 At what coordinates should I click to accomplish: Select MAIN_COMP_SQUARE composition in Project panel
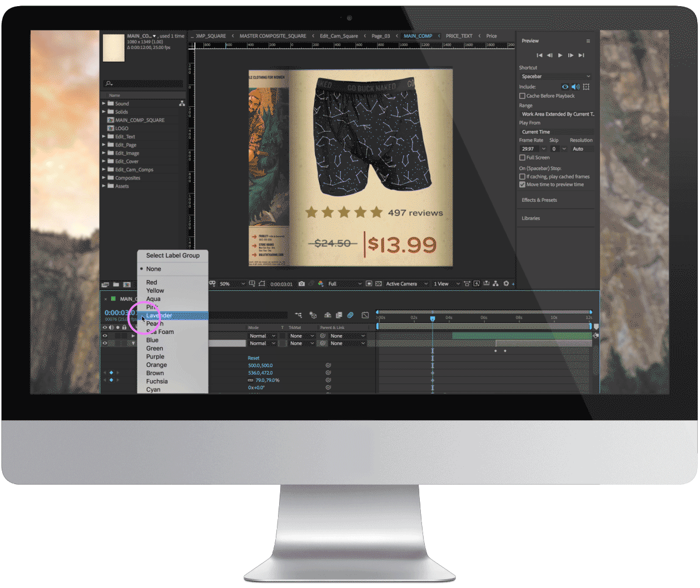(140, 120)
